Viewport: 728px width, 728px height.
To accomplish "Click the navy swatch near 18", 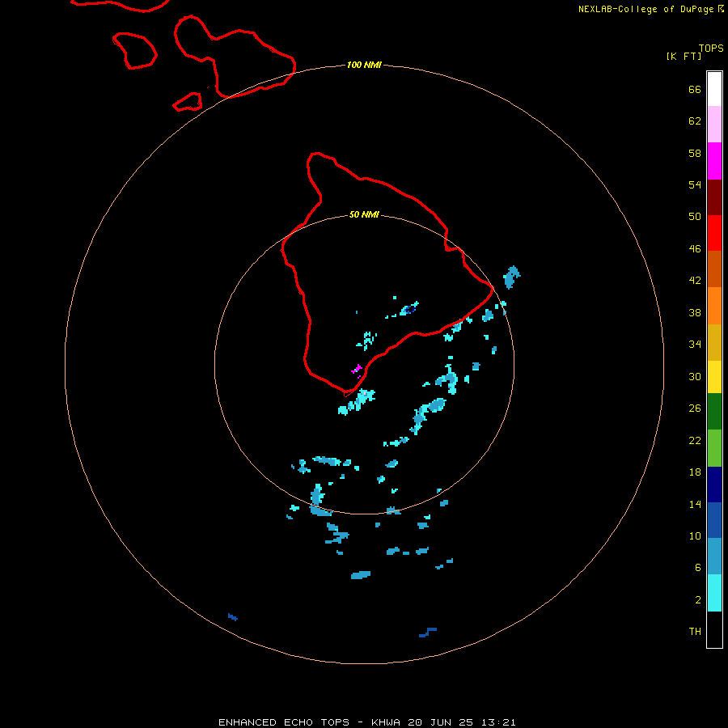I will click(714, 485).
